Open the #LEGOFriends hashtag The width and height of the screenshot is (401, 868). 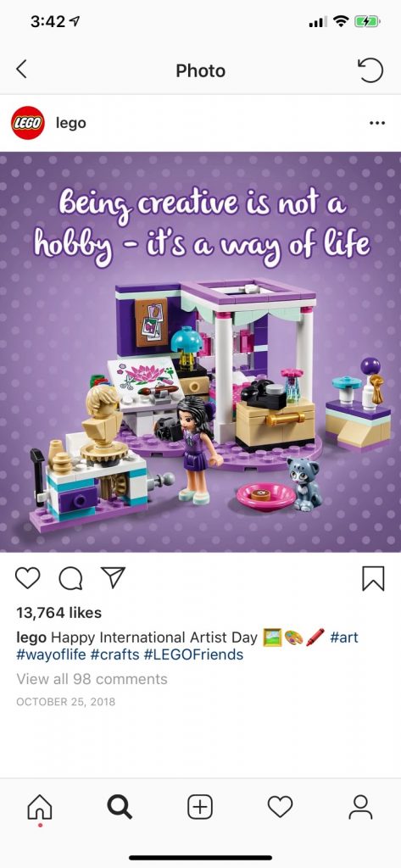point(193,655)
